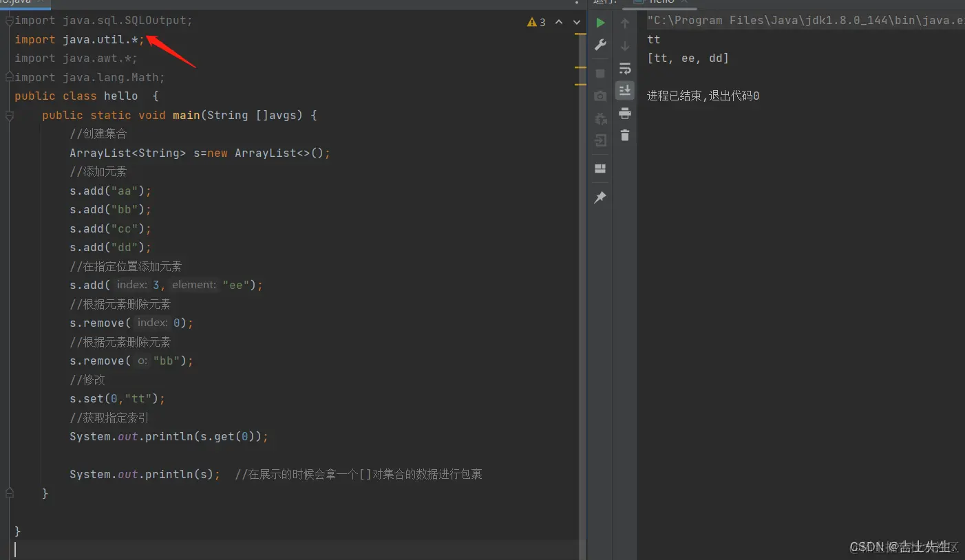Click the //添加元素 comment
This screenshot has height=560, width=965.
tap(98, 172)
